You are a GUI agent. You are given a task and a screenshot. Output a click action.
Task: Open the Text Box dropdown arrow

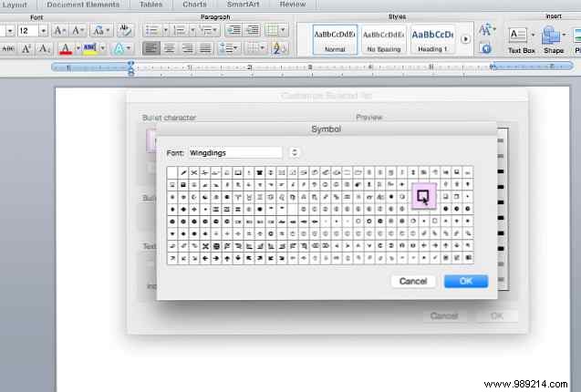pos(534,35)
